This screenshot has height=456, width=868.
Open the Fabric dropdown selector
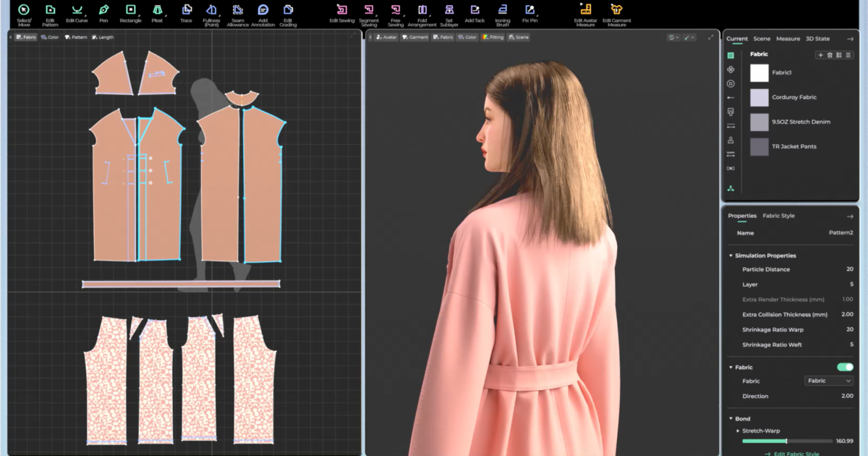point(828,381)
